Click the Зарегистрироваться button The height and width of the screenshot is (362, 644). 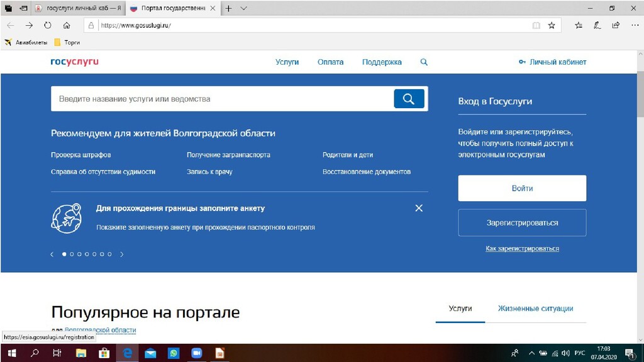pyautogui.click(x=522, y=223)
